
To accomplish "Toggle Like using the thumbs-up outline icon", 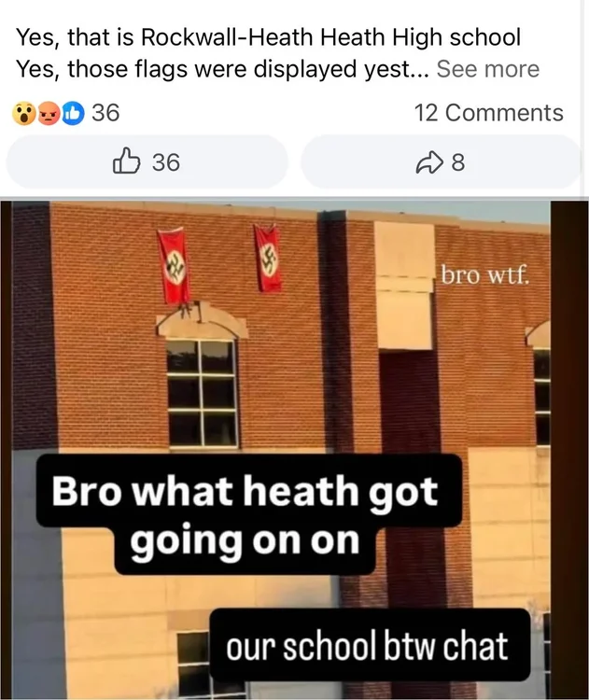I will (126, 161).
